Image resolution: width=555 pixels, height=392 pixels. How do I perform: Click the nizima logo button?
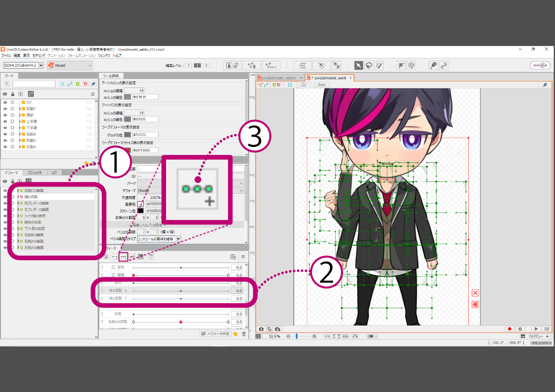coord(540,65)
